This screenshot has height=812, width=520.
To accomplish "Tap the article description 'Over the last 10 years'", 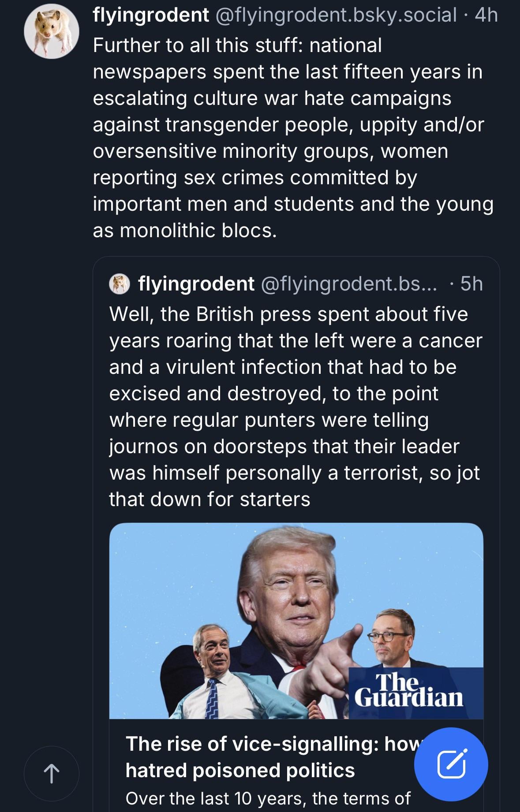I will click(x=268, y=798).
